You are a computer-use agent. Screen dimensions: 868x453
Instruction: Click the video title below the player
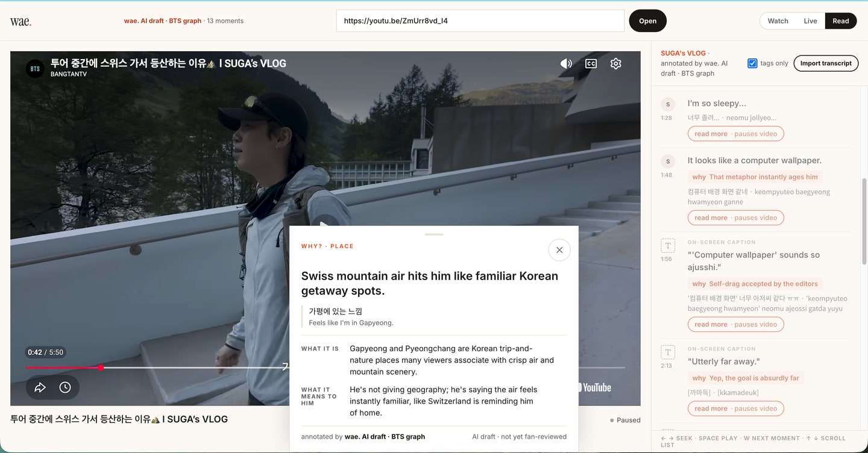point(119,419)
